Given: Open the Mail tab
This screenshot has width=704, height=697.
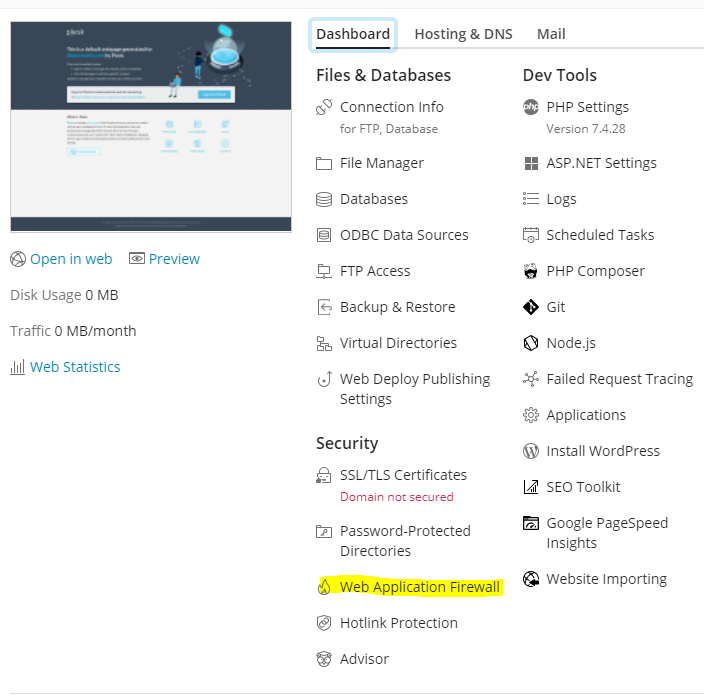Looking at the screenshot, I should pyautogui.click(x=551, y=34).
